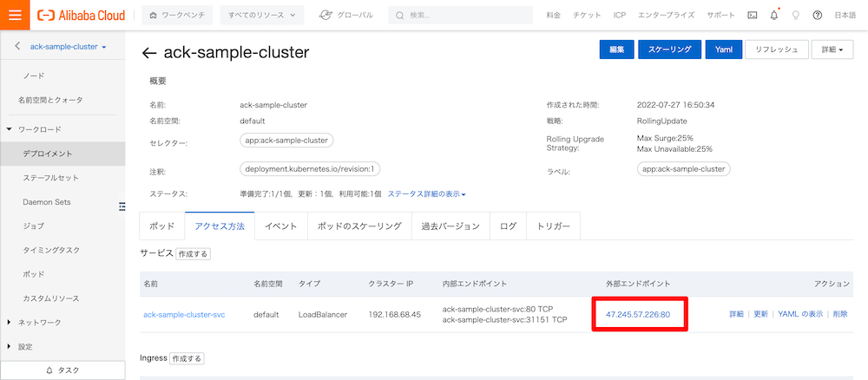Open external endpoint 47.245.57.226:80
Viewport: 868px width, 380px height.
pyautogui.click(x=638, y=314)
